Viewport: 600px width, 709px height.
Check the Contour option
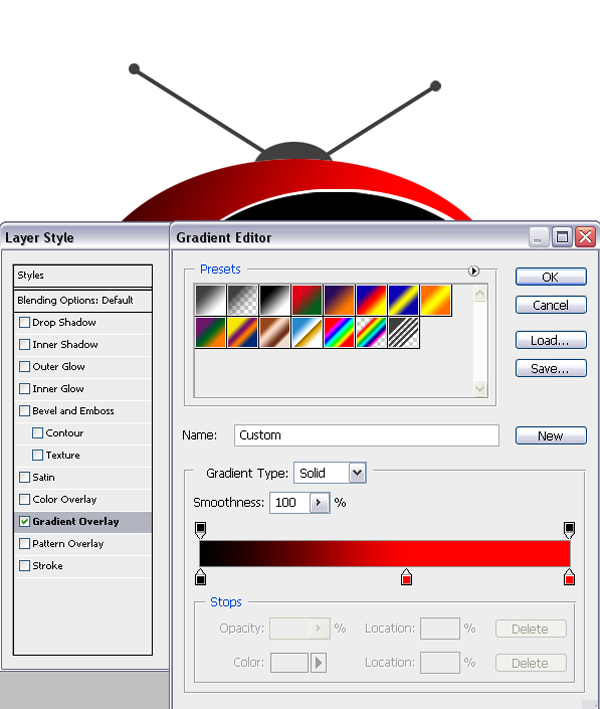(x=38, y=433)
